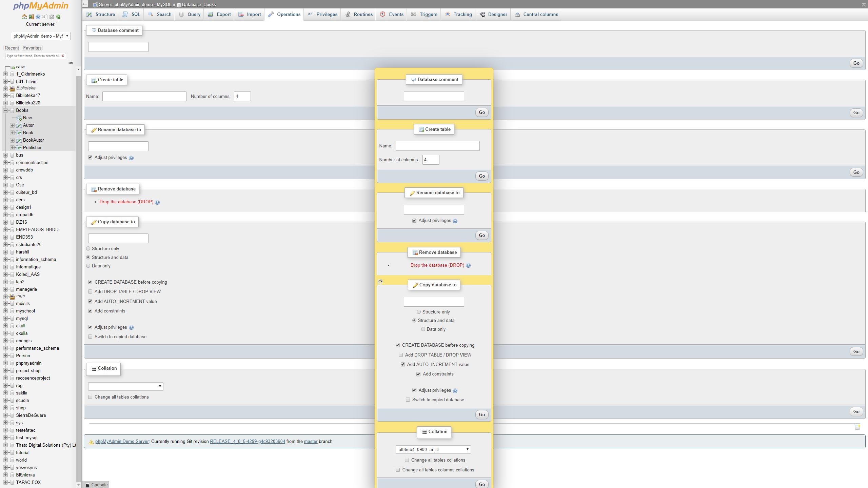Enable the Add DROP TABLE / DROP VIEW checkbox

(401, 355)
